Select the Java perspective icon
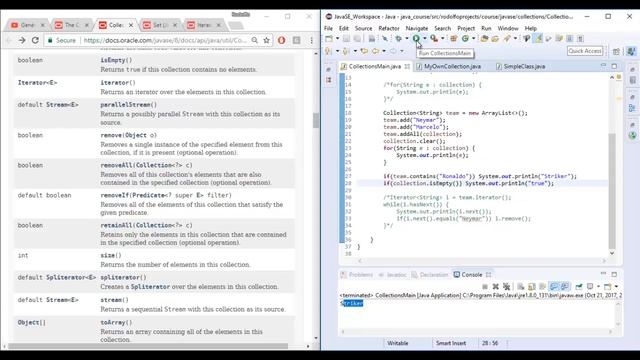This screenshot has width=640, height=360. (631, 51)
